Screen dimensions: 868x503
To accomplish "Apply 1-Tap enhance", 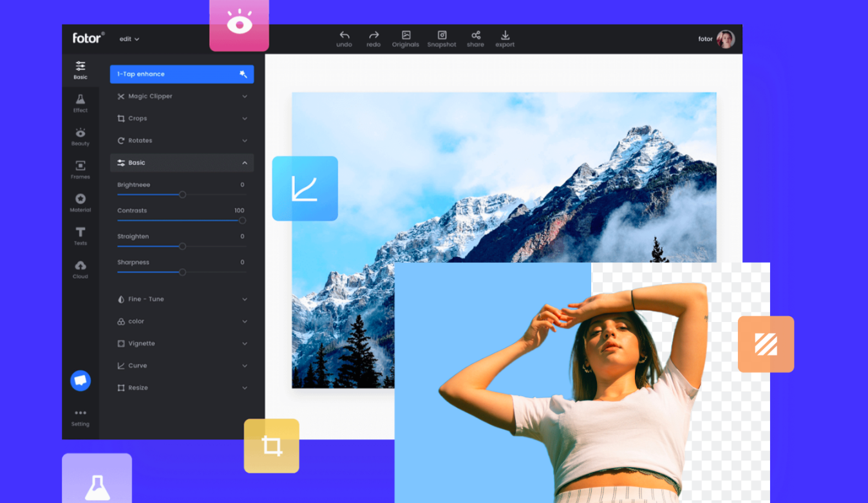I will 182,74.
